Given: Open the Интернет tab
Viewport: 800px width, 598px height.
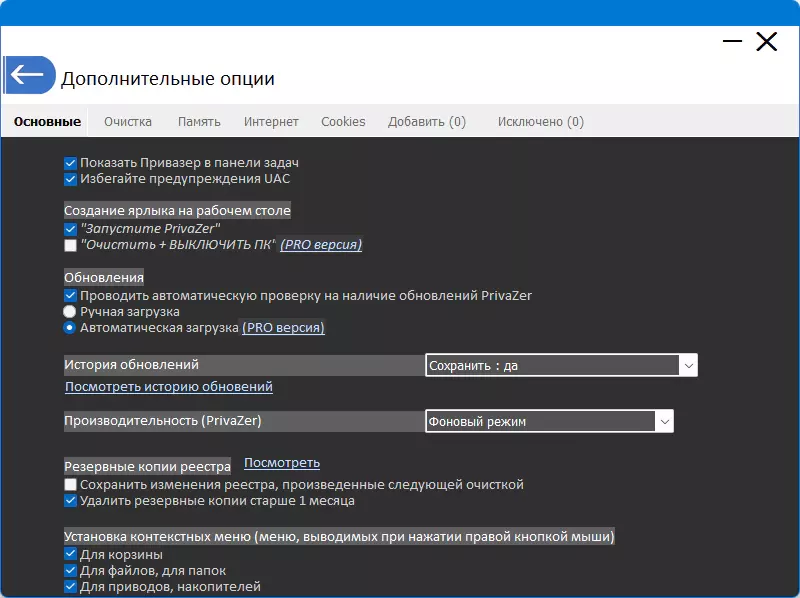Looking at the screenshot, I should [x=271, y=121].
